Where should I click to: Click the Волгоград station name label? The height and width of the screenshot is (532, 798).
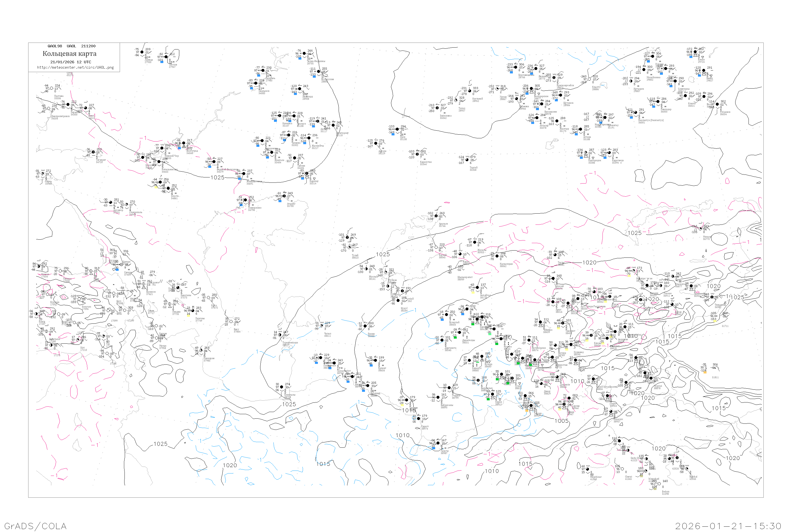tap(192, 151)
